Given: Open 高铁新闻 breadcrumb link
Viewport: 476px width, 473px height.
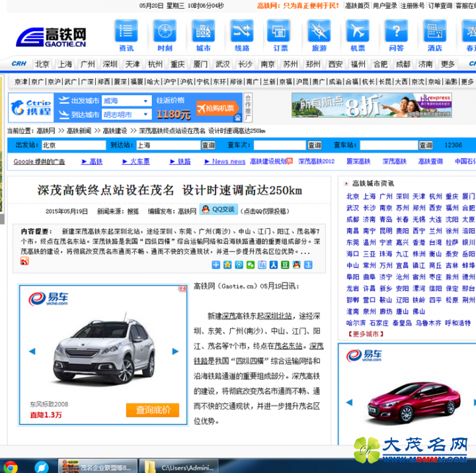Looking at the screenshot, I should [79, 130].
